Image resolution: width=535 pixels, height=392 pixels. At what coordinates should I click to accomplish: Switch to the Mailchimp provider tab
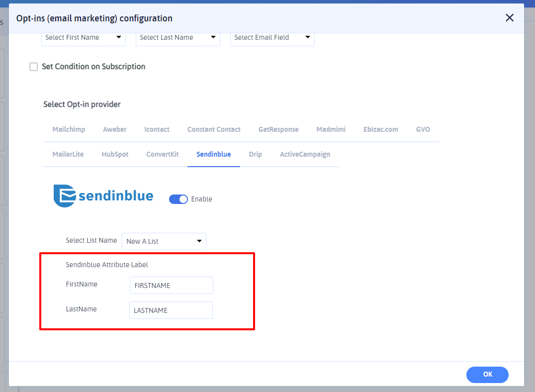[69, 129]
